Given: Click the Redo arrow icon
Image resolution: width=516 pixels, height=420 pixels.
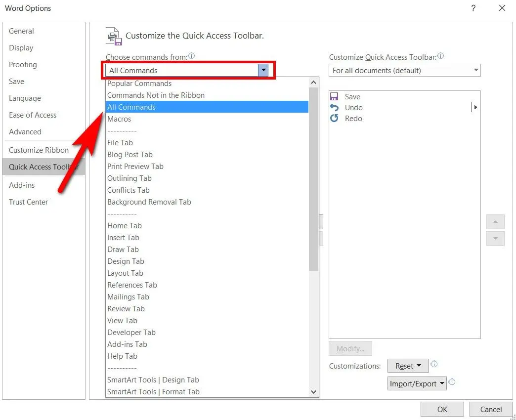Looking at the screenshot, I should pos(334,118).
